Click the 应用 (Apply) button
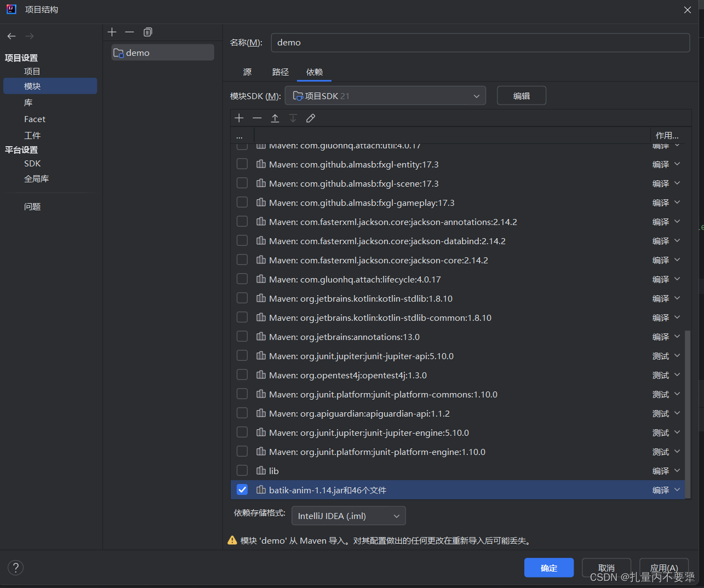The width and height of the screenshot is (704, 588). pos(664,568)
